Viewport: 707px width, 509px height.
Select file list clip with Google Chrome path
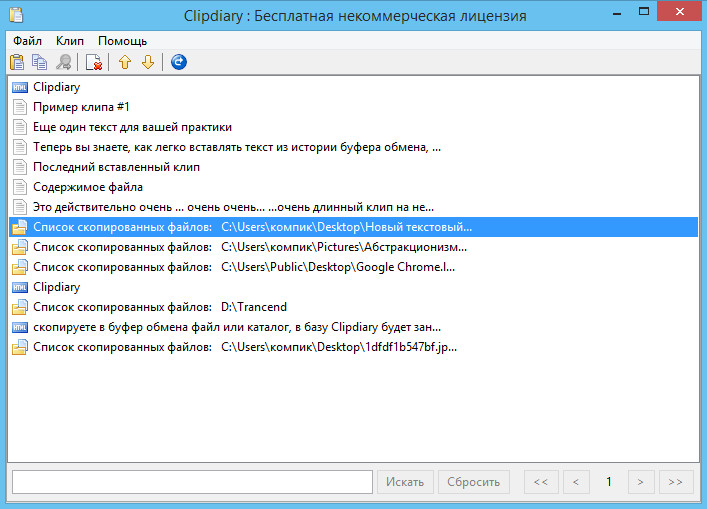354,267
